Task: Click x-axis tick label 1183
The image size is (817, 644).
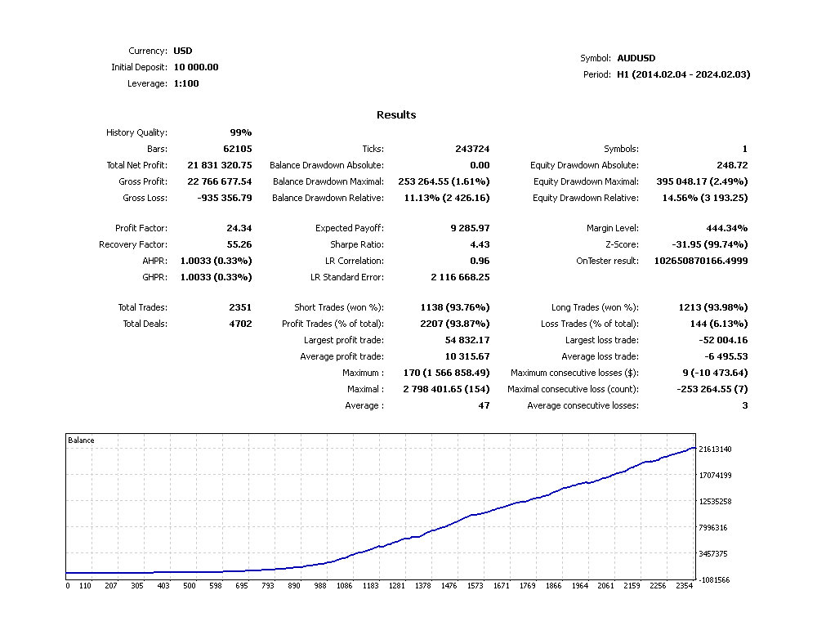Action: tap(370, 586)
